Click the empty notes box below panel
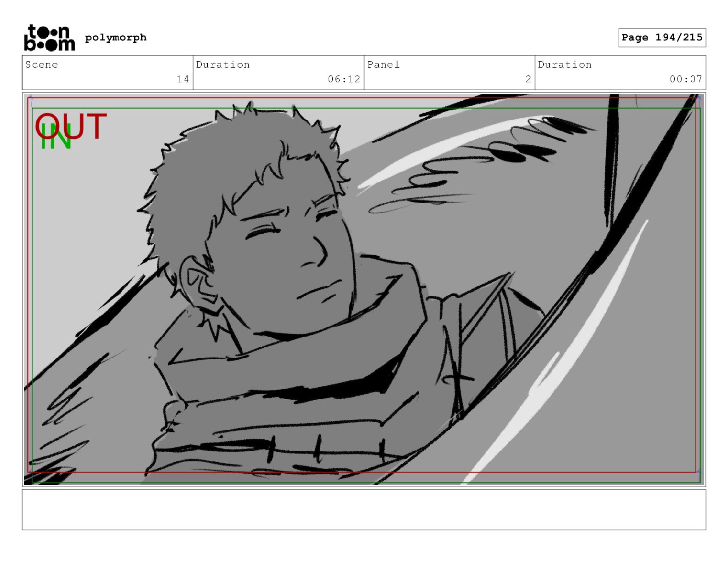This screenshot has height=563, width=728. pyautogui.click(x=364, y=510)
